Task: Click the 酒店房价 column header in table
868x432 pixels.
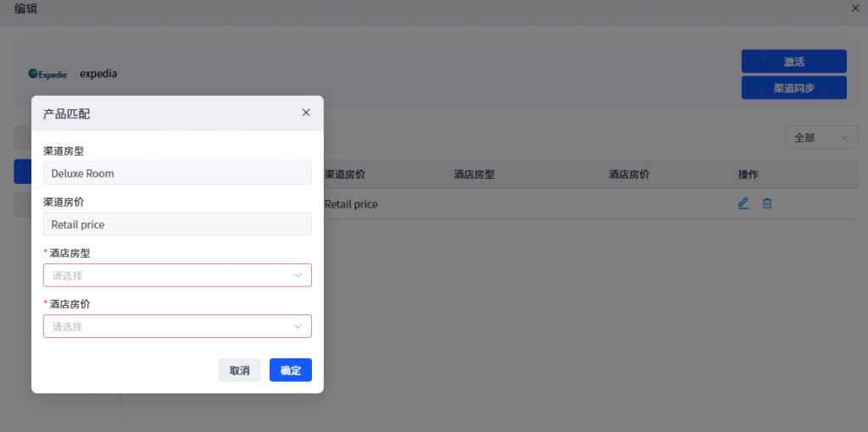Action: click(x=629, y=174)
